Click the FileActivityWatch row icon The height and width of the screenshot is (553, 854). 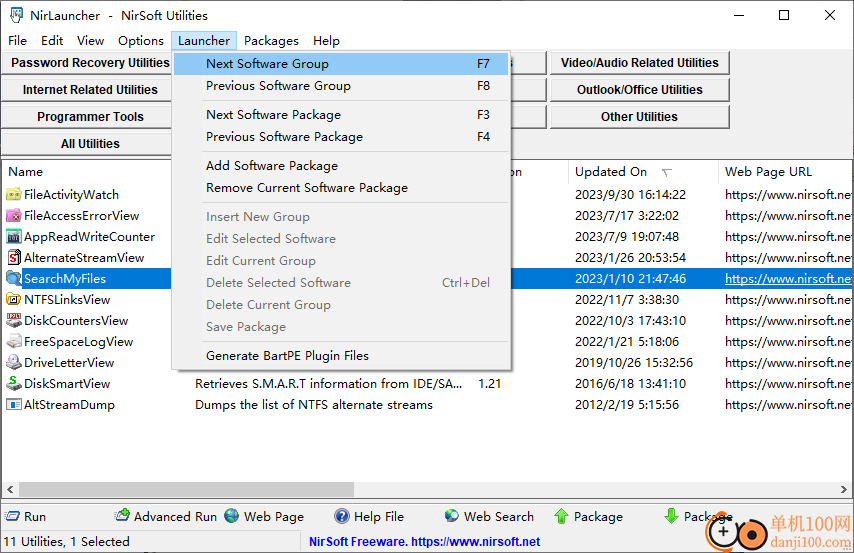(x=14, y=195)
